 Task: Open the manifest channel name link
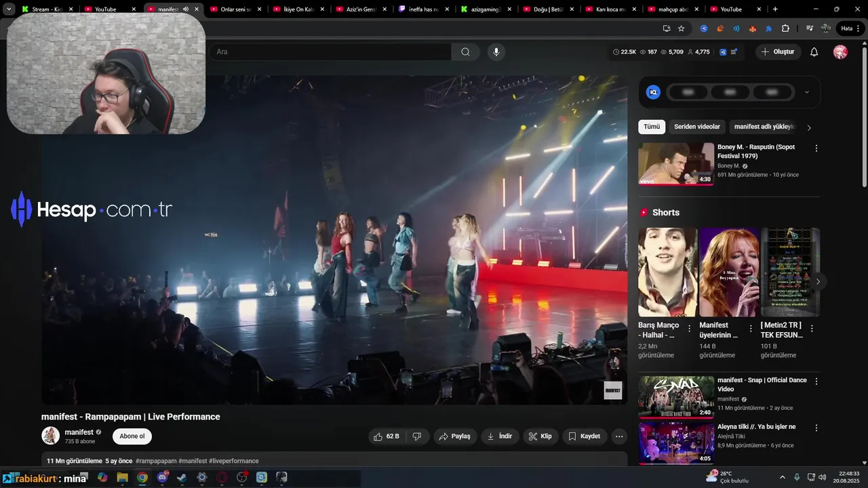[79, 432]
